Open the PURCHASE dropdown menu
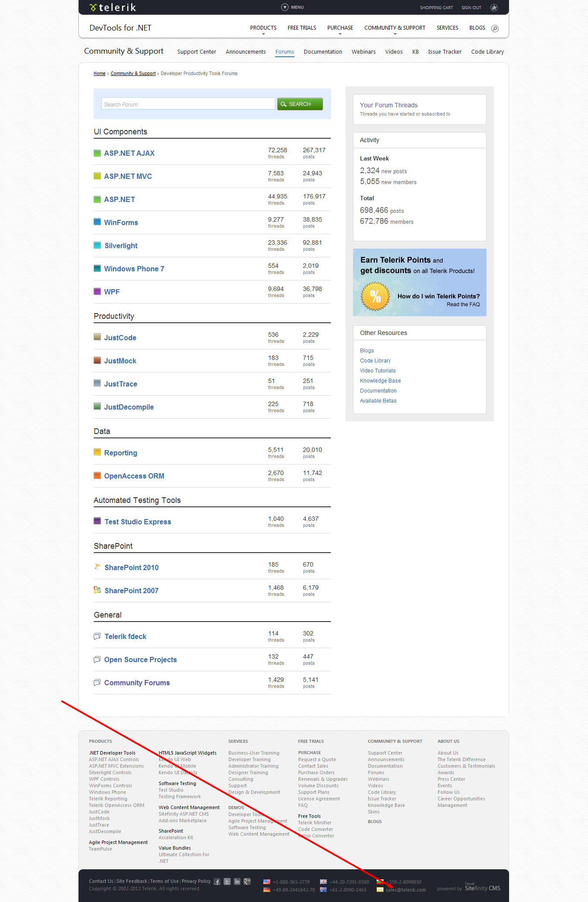The width and height of the screenshot is (588, 902). point(340,29)
